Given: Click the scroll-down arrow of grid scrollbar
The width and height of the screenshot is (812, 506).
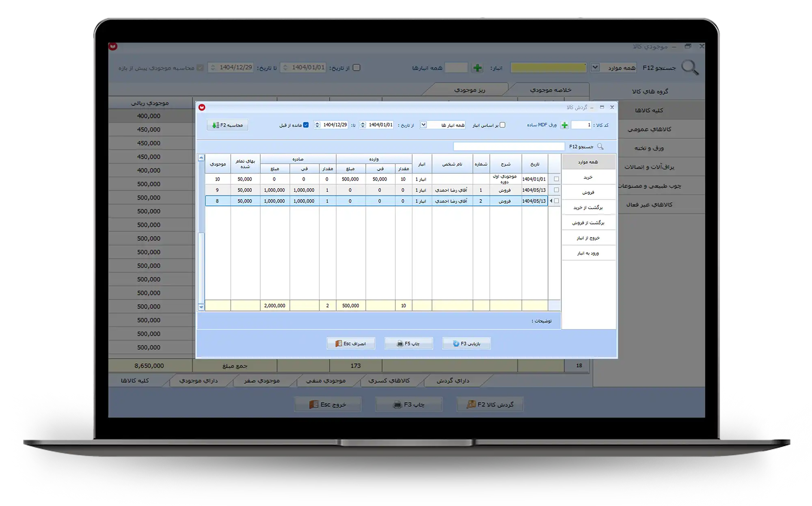Looking at the screenshot, I should click(x=201, y=307).
